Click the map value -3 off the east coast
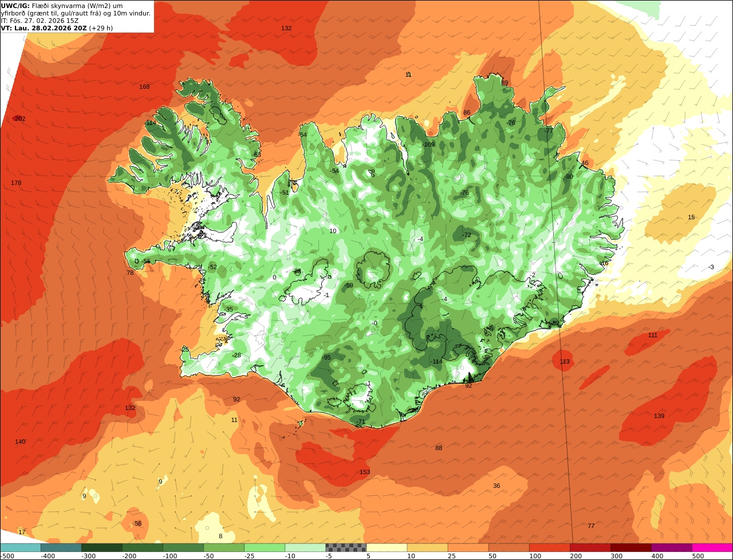733x560 pixels. (x=711, y=267)
